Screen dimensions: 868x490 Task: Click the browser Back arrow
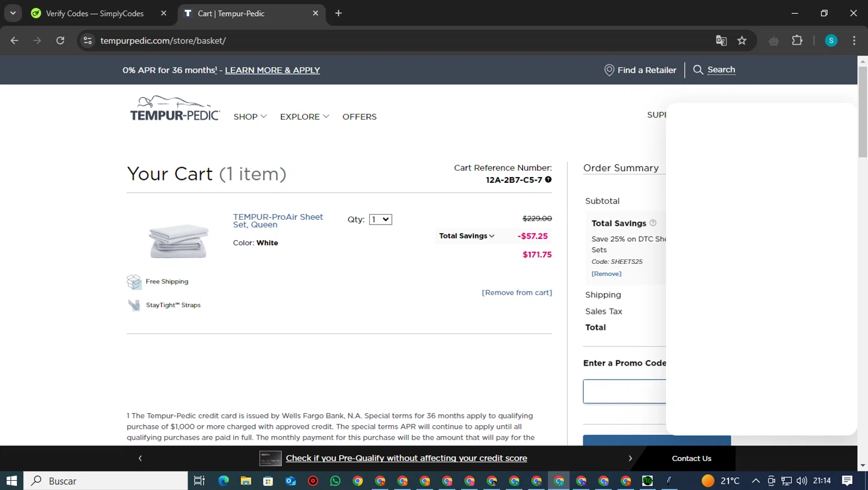click(x=14, y=40)
